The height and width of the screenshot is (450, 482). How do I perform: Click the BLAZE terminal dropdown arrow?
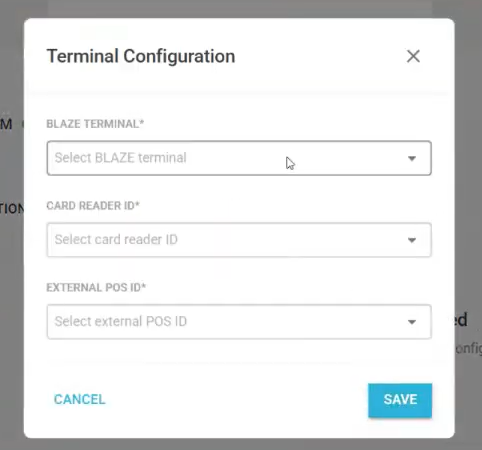click(412, 158)
